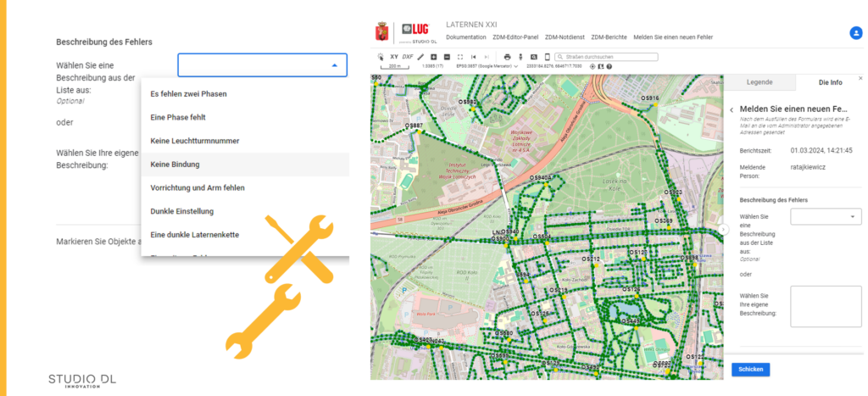The image size is (868, 396).
Task: Select 'Eine Phase fehlt' option
Action: [x=178, y=117]
